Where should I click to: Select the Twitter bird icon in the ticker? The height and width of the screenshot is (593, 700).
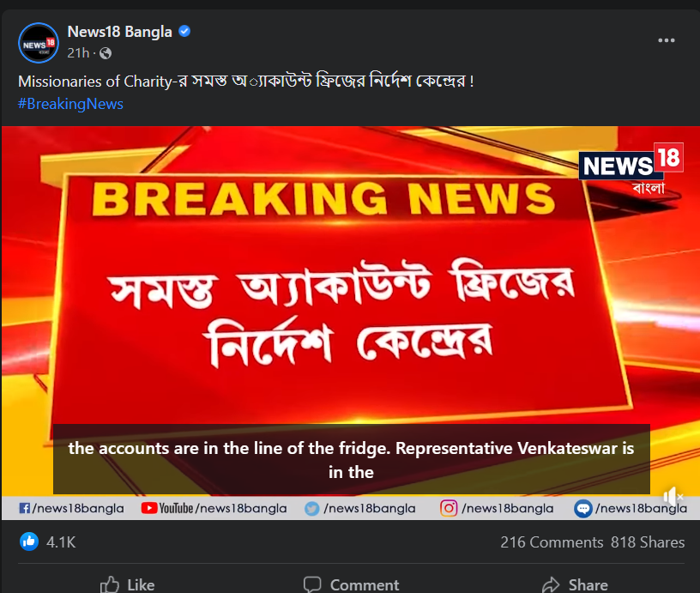click(310, 508)
